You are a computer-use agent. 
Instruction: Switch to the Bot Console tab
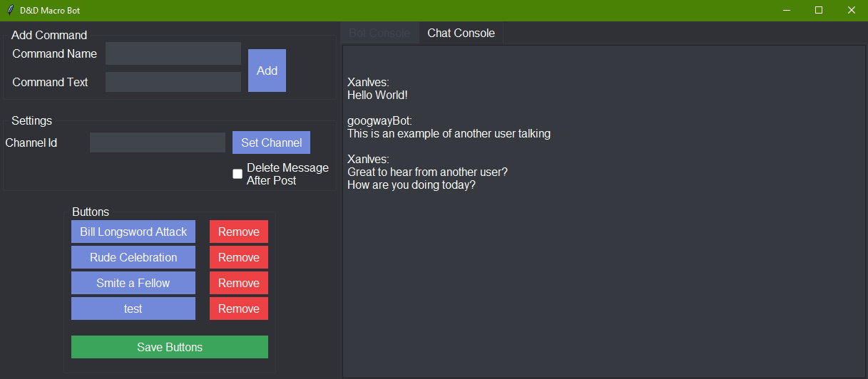(x=379, y=33)
